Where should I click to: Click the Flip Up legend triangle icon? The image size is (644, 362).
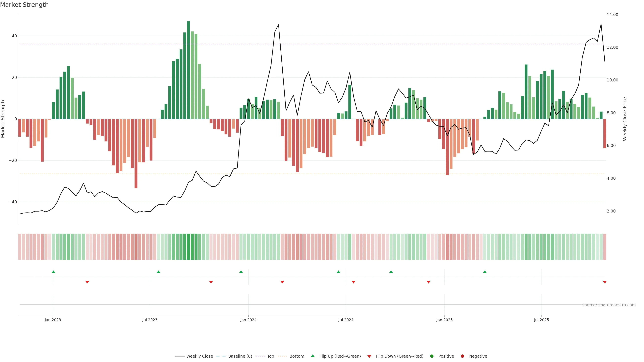click(x=312, y=356)
